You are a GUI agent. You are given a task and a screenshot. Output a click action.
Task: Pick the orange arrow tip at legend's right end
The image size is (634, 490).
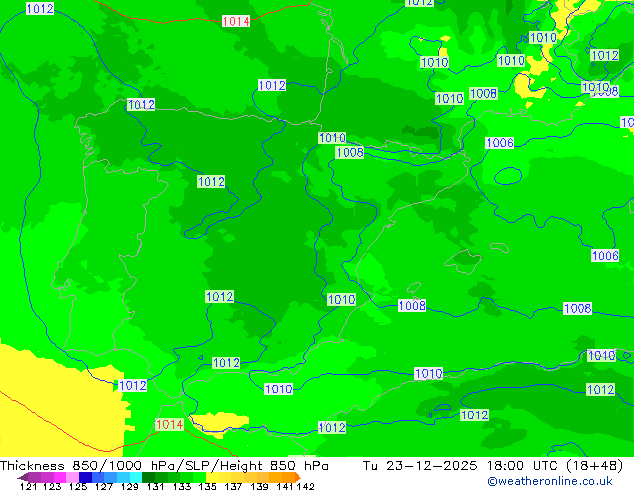coord(298,477)
